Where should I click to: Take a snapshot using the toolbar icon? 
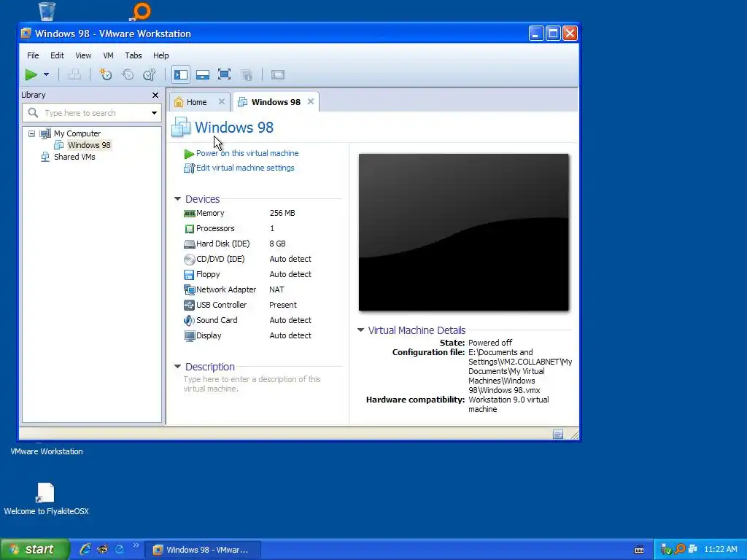(105, 75)
